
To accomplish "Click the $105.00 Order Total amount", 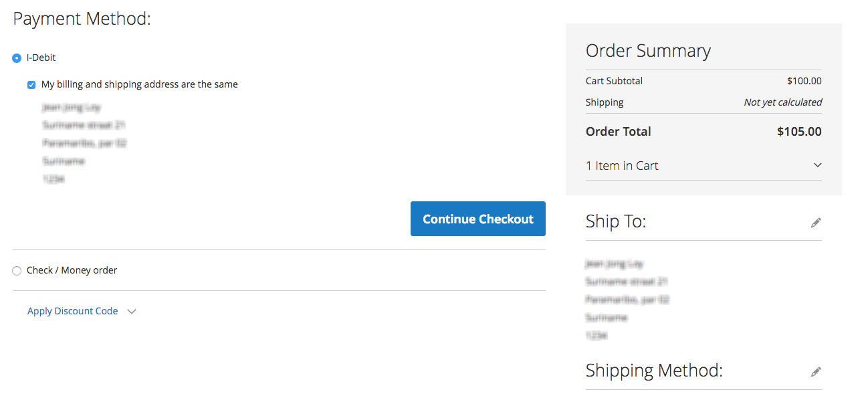I will tap(799, 132).
